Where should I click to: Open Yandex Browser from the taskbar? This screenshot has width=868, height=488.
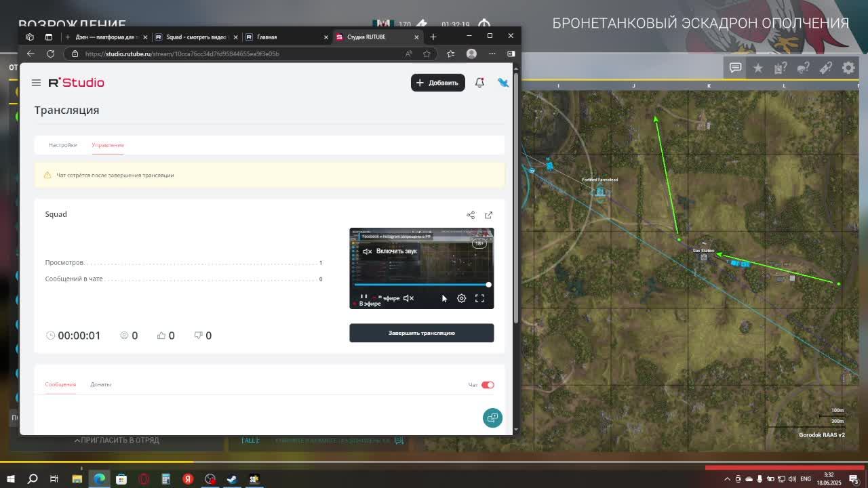188,479
